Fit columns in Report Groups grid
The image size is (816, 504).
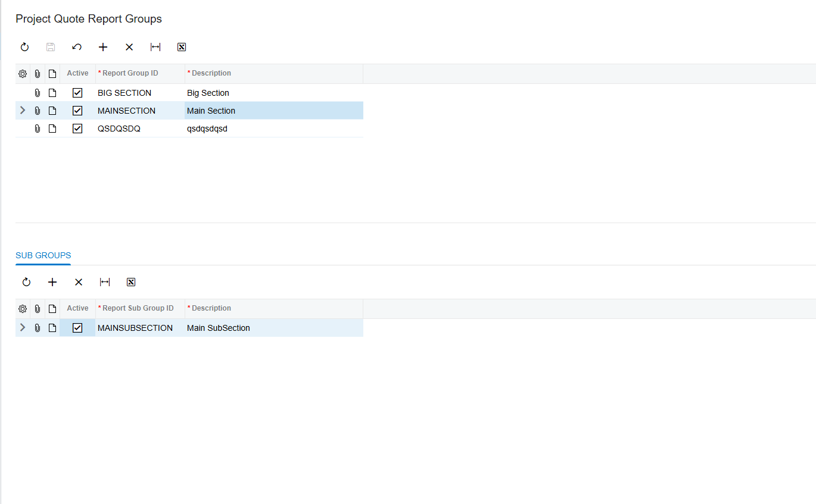coord(155,47)
